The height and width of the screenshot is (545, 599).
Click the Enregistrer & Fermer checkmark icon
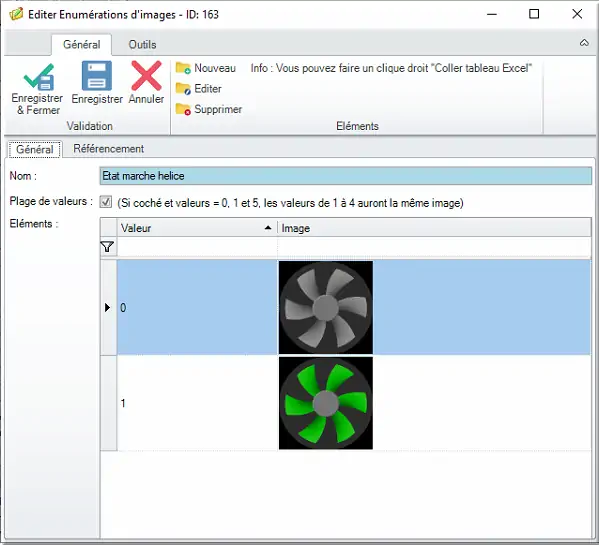39,76
